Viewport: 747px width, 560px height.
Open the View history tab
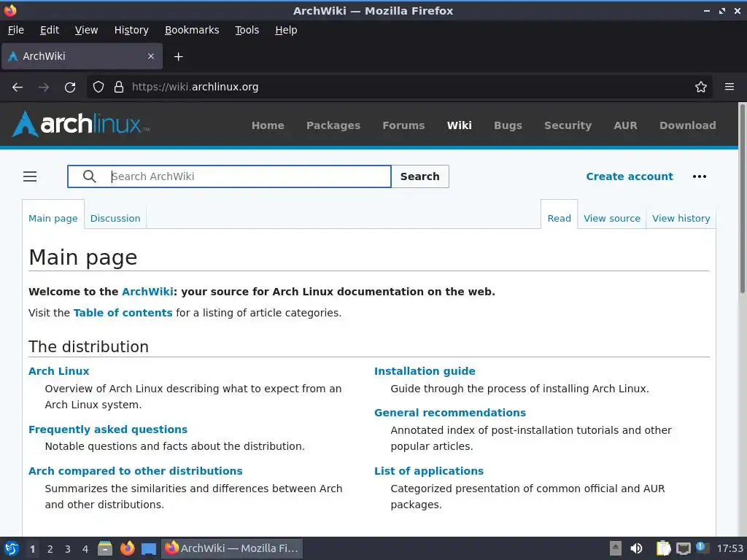[x=681, y=219]
